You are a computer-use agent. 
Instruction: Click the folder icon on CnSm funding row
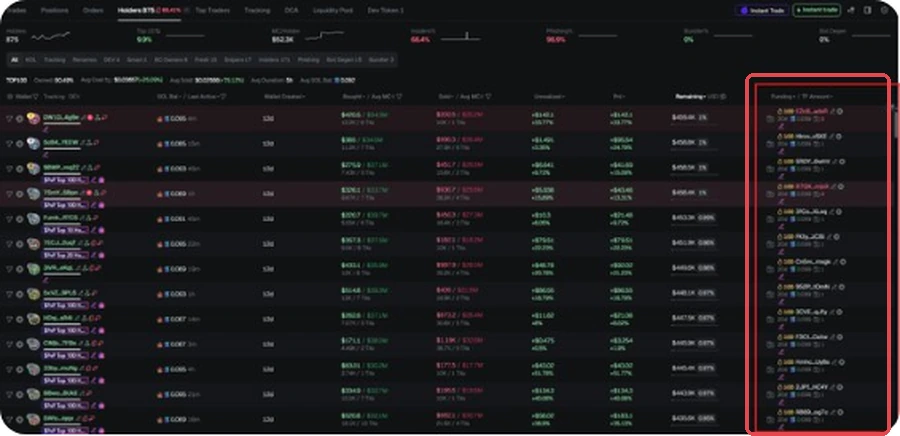click(770, 270)
